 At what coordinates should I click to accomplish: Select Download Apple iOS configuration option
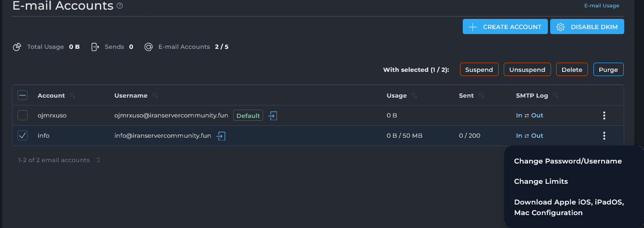click(x=572, y=207)
